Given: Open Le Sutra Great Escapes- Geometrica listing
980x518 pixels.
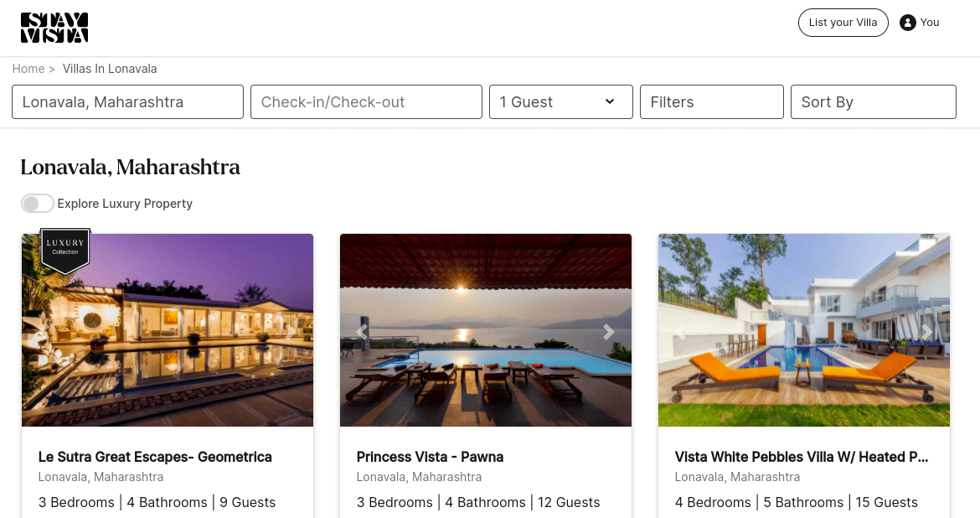Looking at the screenshot, I should click(155, 457).
